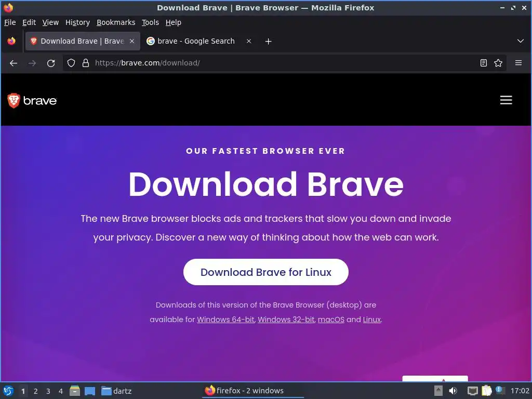Viewport: 532px width, 399px height.
Task: Open the update notification tray icon
Action: pos(500,390)
